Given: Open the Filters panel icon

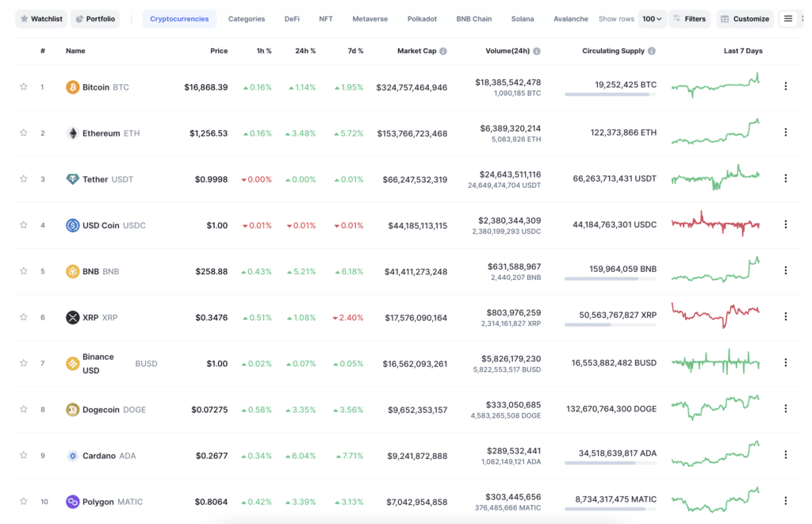Looking at the screenshot, I should click(x=678, y=18).
